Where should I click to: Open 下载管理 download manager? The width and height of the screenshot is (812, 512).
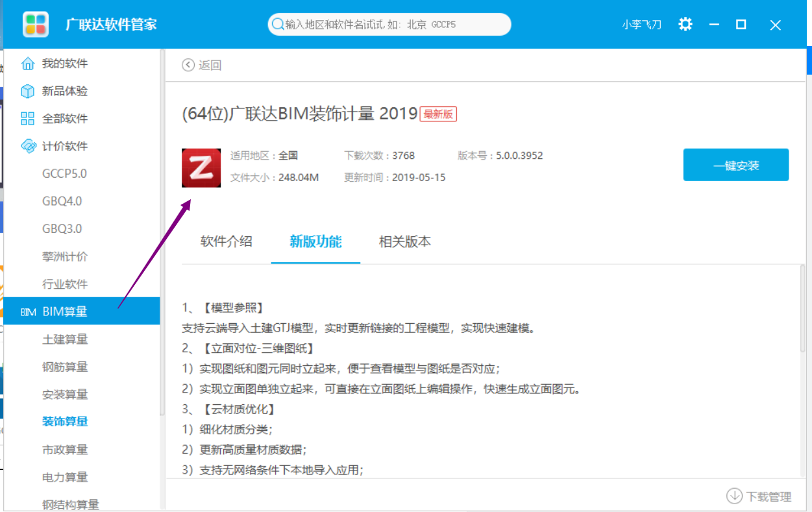(x=759, y=496)
